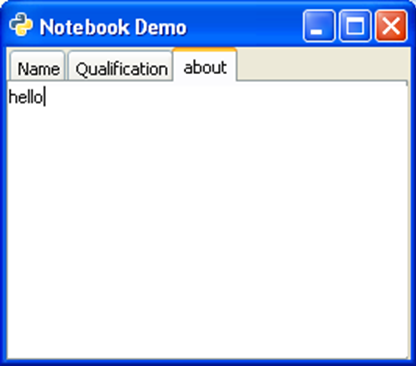Viewport: 416px width, 366px height.
Task: Click the Python icon in title bar
Action: coord(21,25)
